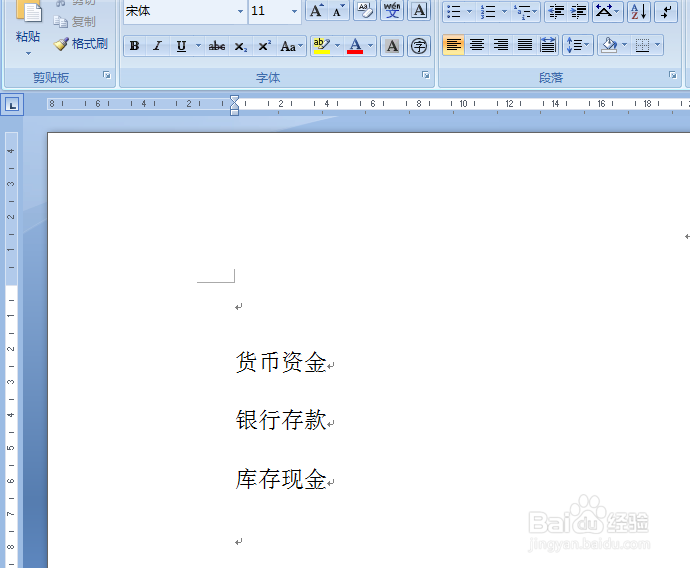Screen dimensions: 690x568
Task: Click the Multilevel List icon
Action: point(526,12)
